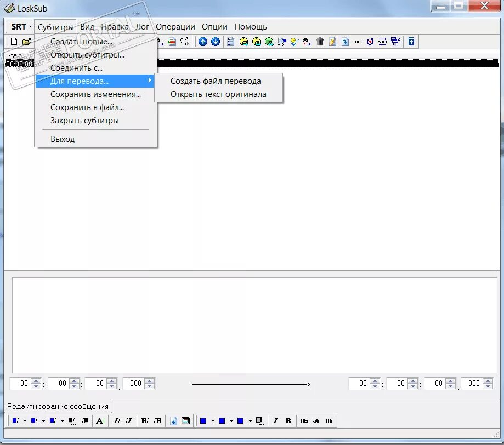This screenshot has width=504, height=445.
Task: Choose 'Сохранить в файл...' menu entry
Action: (95, 107)
